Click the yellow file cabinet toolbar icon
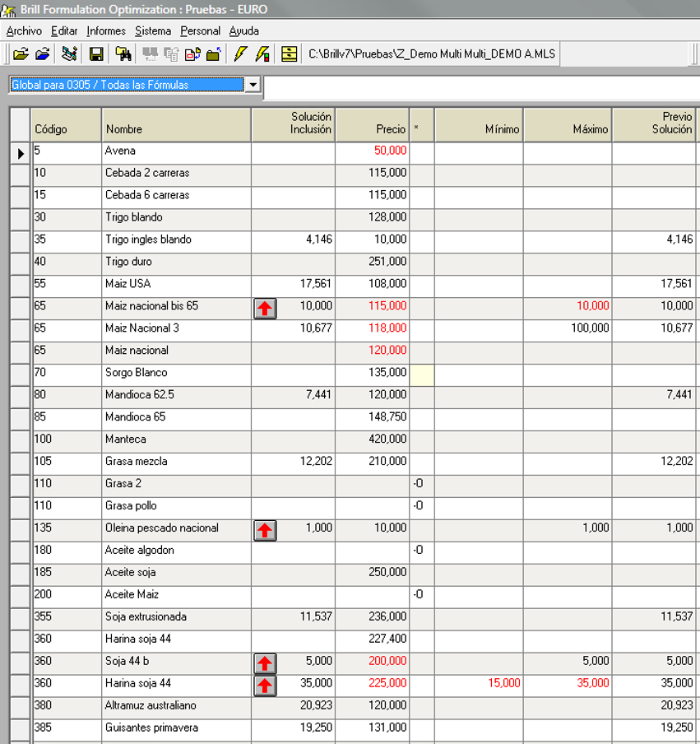 click(290, 54)
